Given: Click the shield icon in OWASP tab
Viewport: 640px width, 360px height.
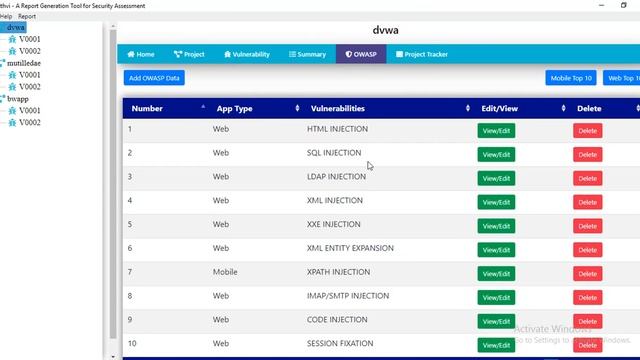Looking at the screenshot, I should pyautogui.click(x=348, y=54).
